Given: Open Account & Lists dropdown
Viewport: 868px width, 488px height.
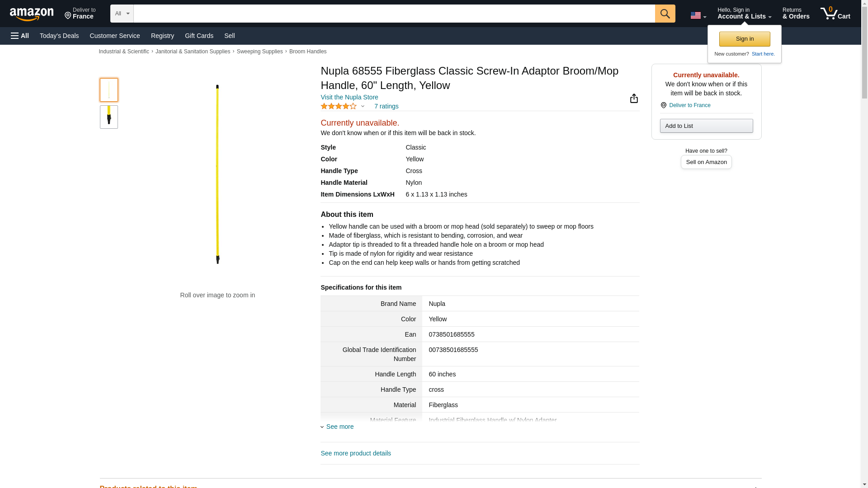Looking at the screenshot, I should [744, 14].
